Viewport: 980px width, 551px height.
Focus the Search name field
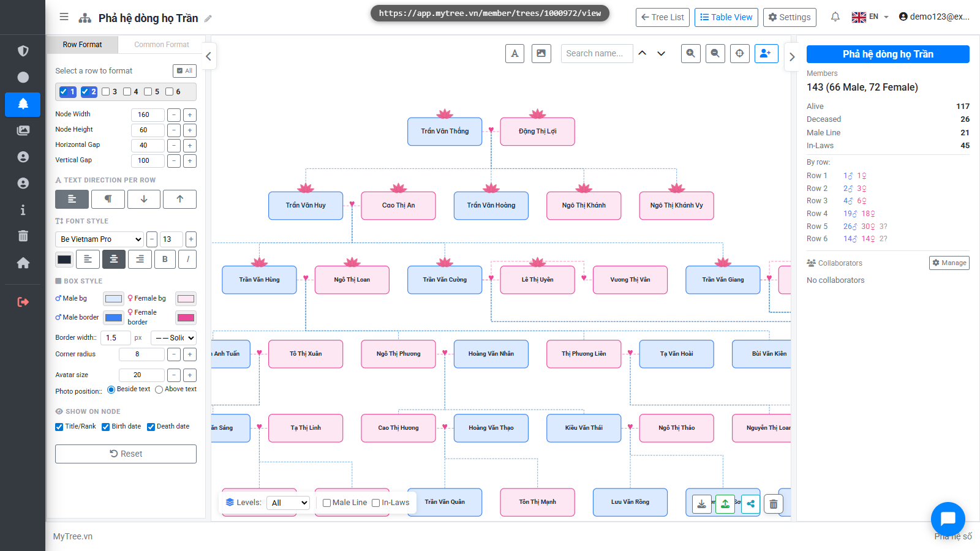click(597, 53)
